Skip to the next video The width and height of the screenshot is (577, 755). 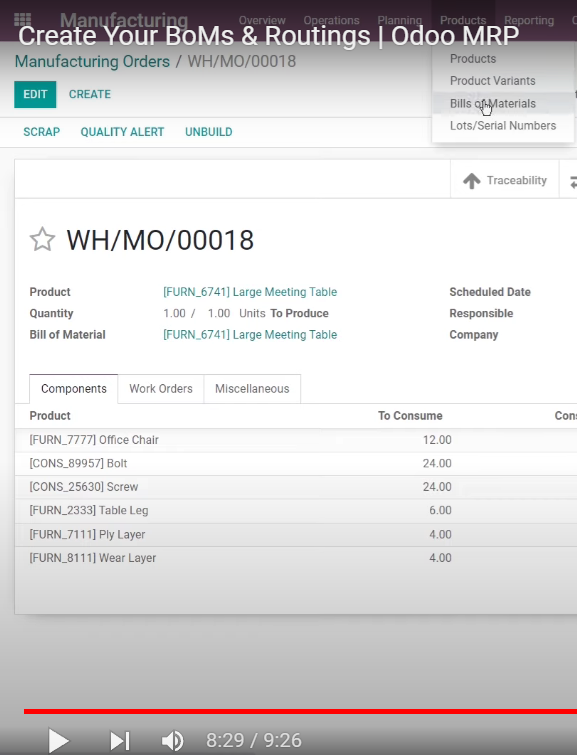(120, 741)
